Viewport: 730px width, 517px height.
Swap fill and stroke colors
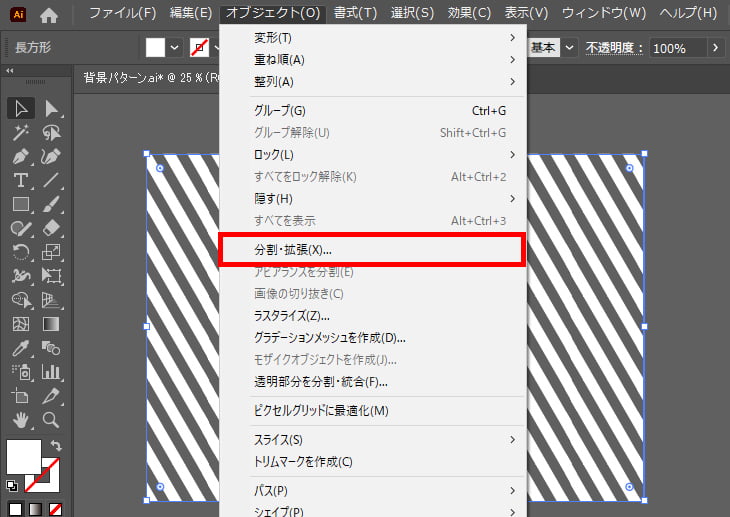56,445
